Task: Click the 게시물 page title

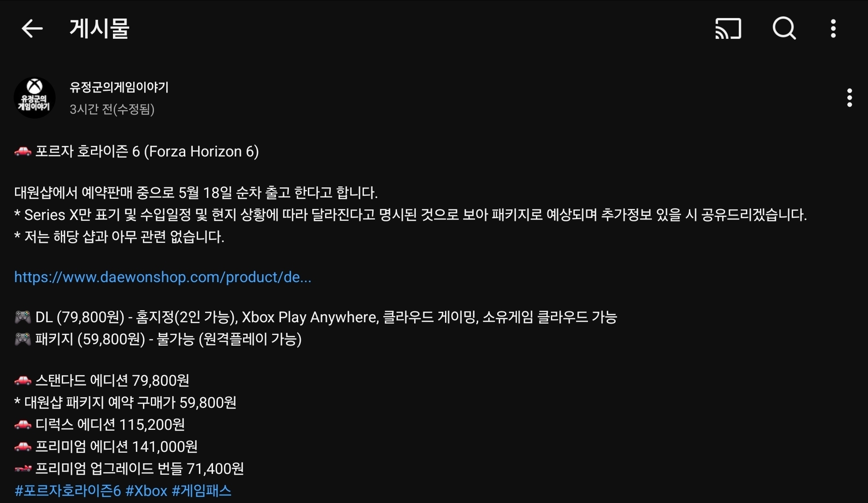Action: pos(99,29)
